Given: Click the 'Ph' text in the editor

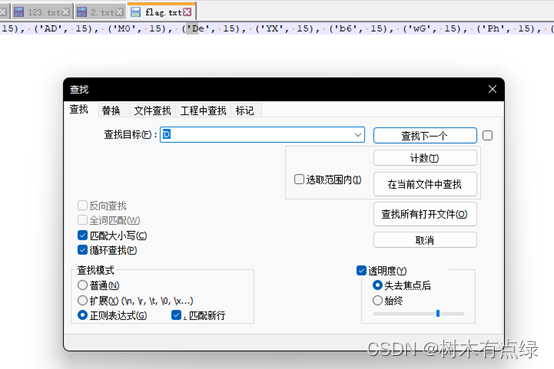Looking at the screenshot, I should click(493, 28).
